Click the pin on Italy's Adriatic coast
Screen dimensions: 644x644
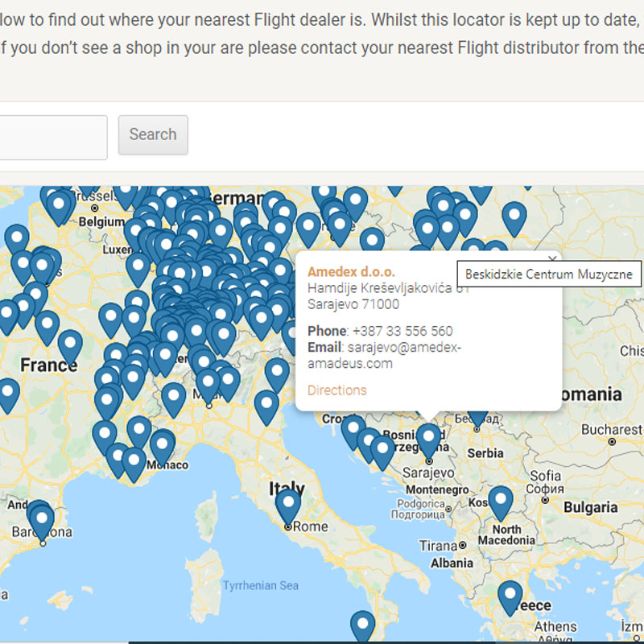267,405
